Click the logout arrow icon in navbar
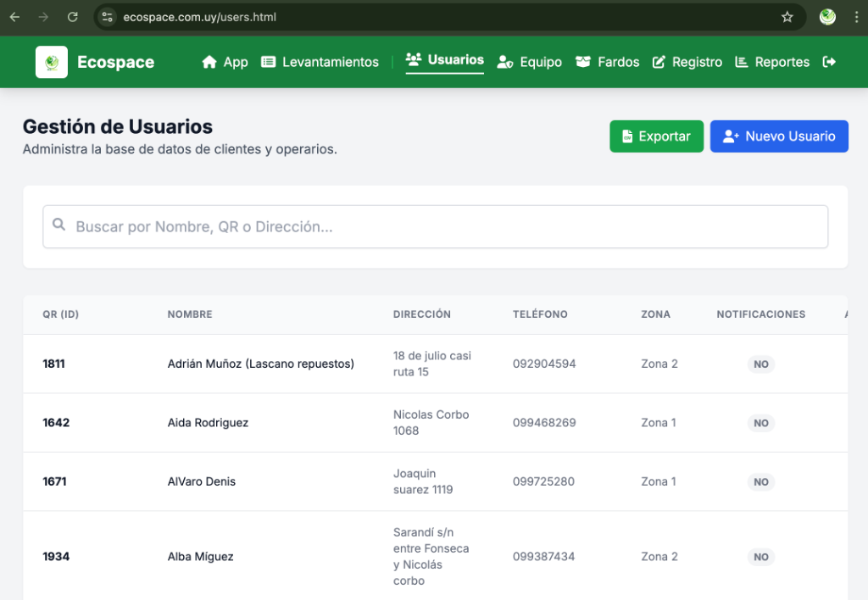This screenshot has height=600, width=868. 829,61
